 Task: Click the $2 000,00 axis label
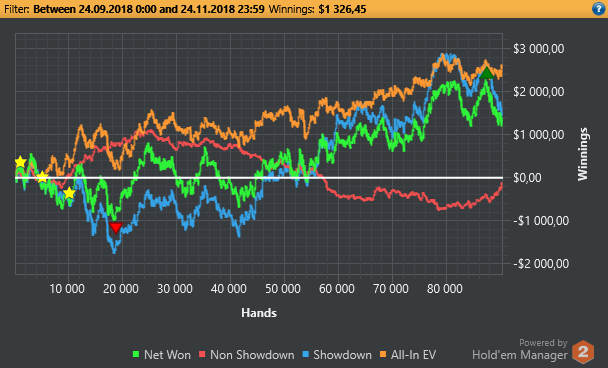click(539, 92)
